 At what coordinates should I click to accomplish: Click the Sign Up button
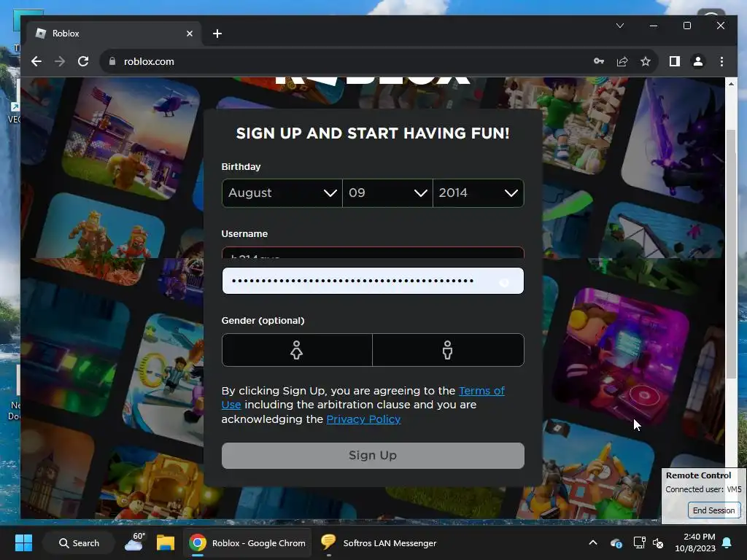pos(373,456)
